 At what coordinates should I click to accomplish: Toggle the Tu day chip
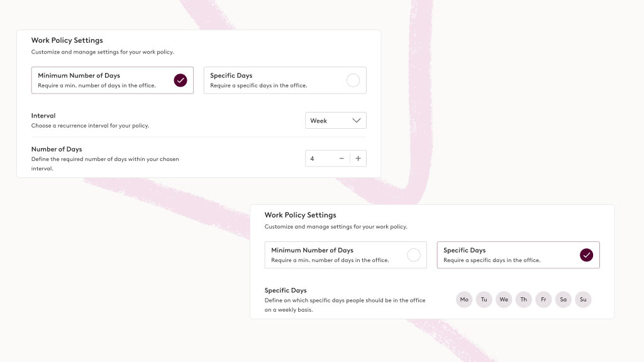coord(484,300)
